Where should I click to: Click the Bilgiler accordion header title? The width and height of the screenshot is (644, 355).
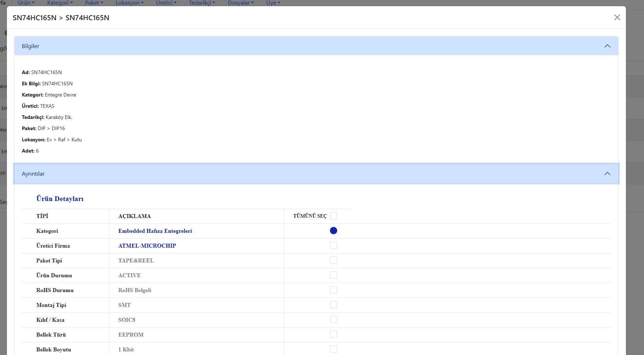pos(30,46)
